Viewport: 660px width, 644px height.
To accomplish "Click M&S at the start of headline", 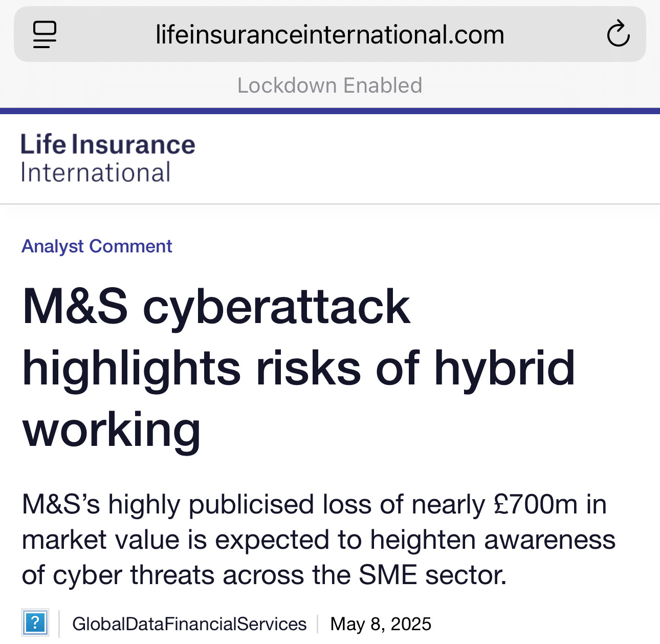I will coord(75,306).
